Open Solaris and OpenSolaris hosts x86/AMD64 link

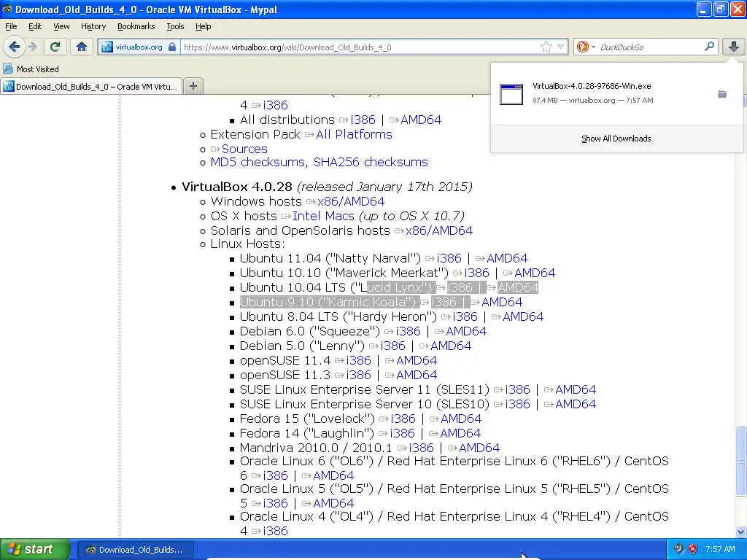tap(439, 230)
